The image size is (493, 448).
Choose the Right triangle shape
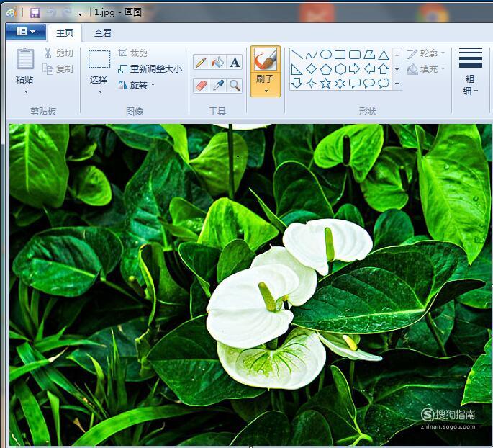tap(297, 69)
